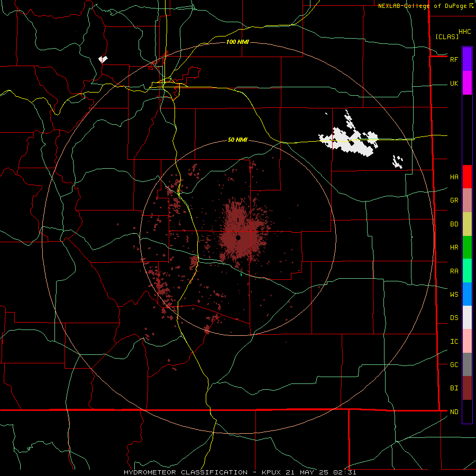Click the purple RF legend color swatch

467,59
